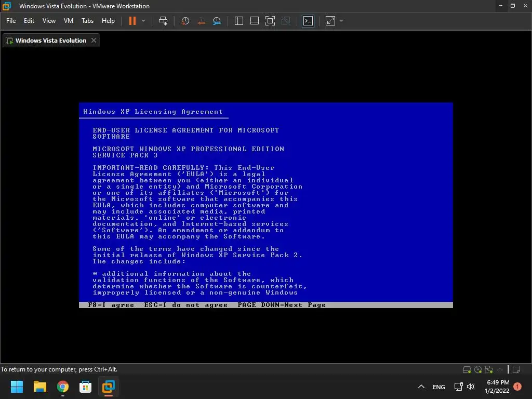The image size is (532, 399).
Task: Click 'ESC=I do not agree' text
Action: (186, 305)
